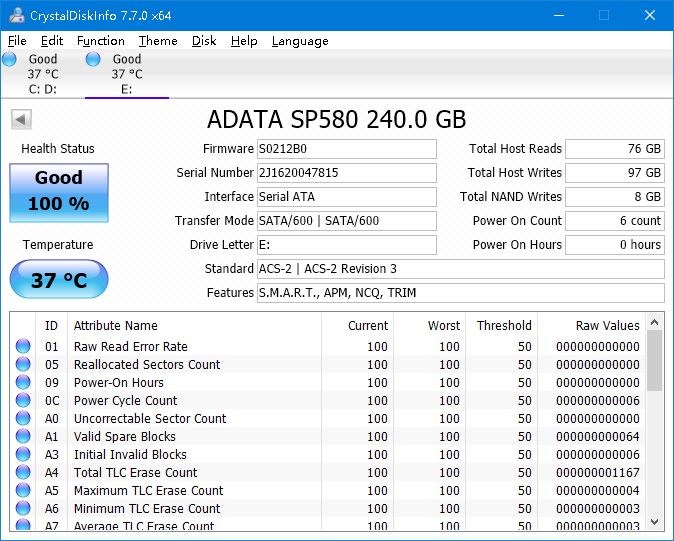Click the Features field with TRIM

pos(461,293)
